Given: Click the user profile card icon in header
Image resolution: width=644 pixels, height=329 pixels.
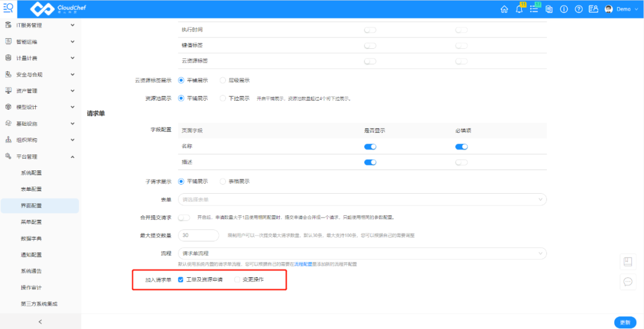Looking at the screenshot, I should [x=593, y=10].
